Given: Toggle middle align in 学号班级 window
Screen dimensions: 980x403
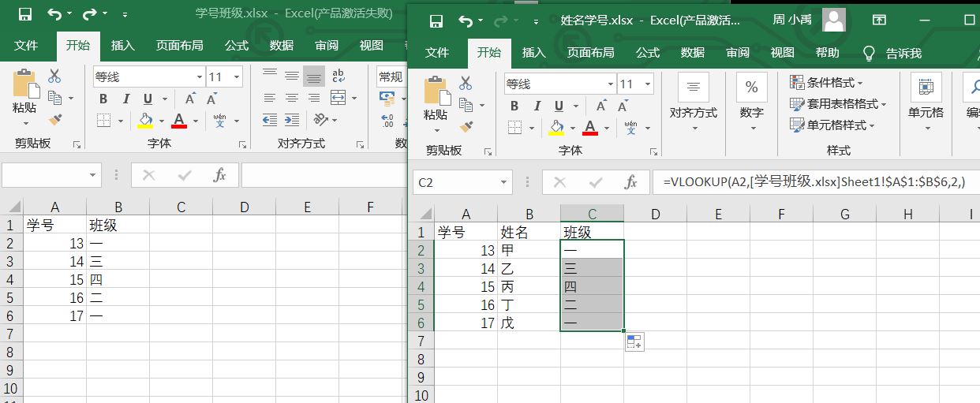Looking at the screenshot, I should tap(292, 76).
